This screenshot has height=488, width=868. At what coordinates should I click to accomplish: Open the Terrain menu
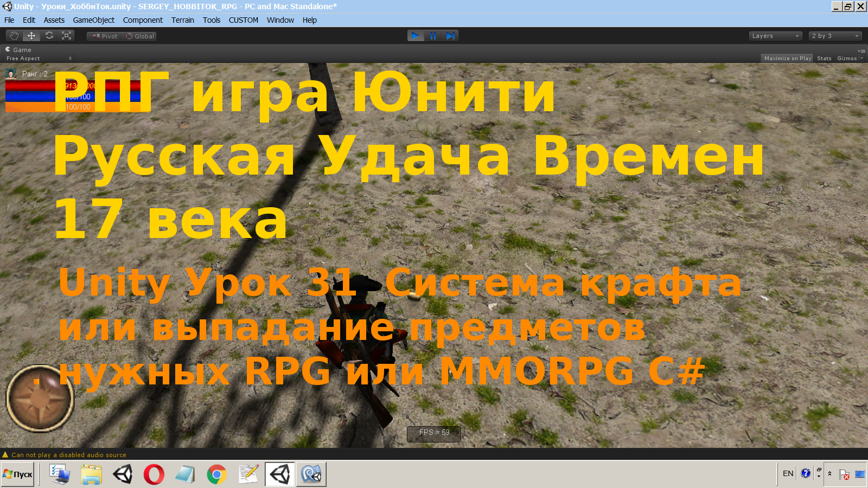[x=182, y=20]
